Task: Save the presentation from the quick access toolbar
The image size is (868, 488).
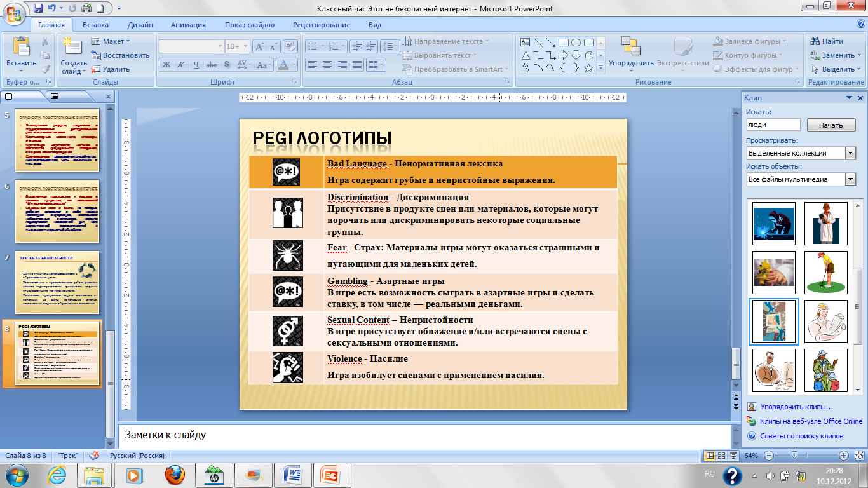Action: [x=39, y=9]
